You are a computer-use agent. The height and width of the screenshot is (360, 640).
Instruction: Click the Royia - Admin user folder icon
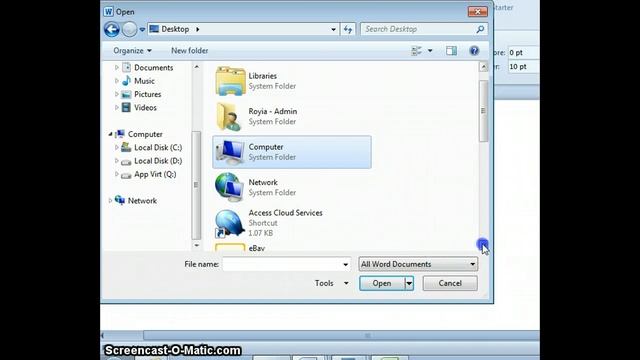(229, 116)
